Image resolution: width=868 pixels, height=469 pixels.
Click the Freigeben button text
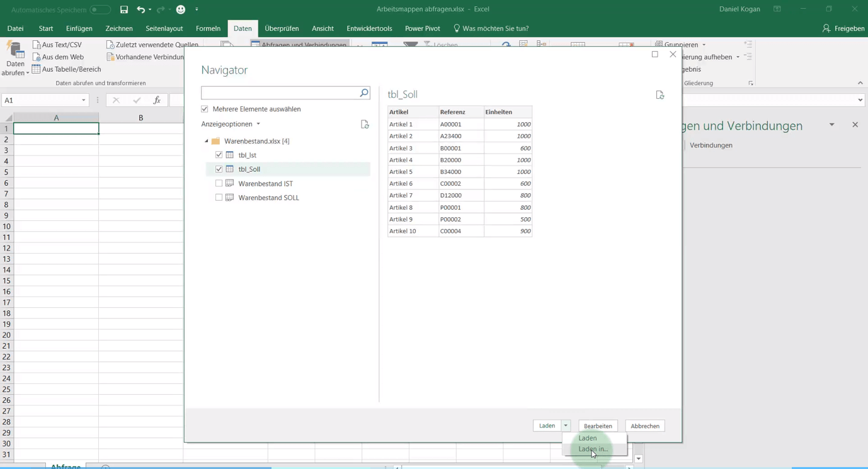coord(849,28)
